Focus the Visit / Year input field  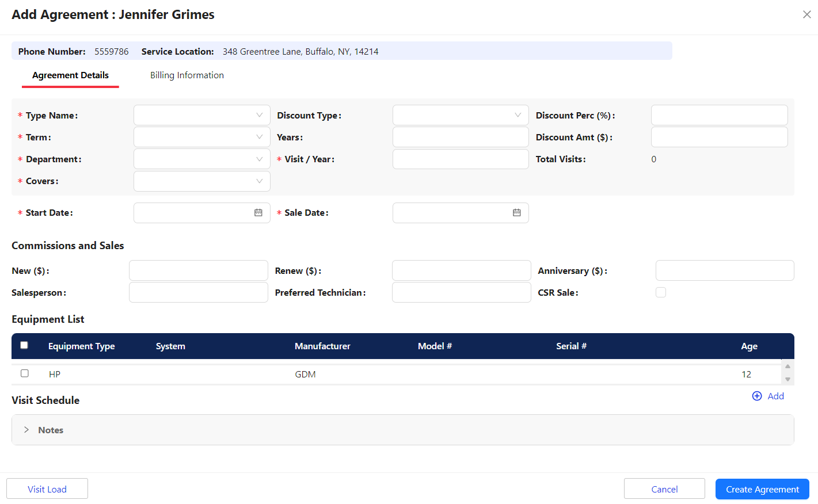click(x=461, y=159)
